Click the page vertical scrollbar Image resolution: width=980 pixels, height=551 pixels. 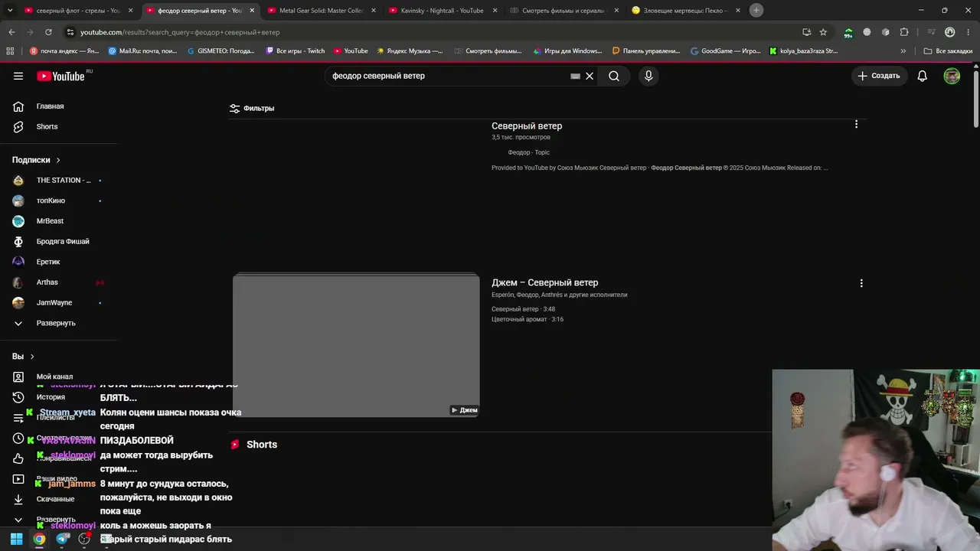click(x=975, y=99)
